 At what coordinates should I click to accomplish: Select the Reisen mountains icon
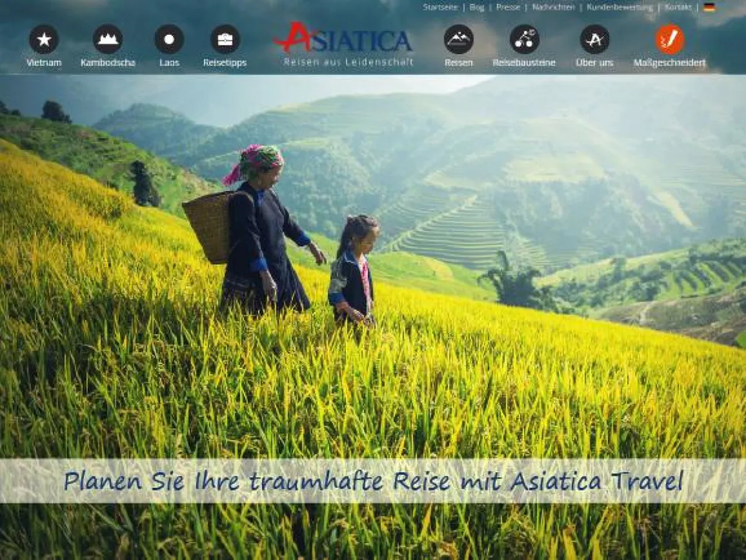click(458, 39)
